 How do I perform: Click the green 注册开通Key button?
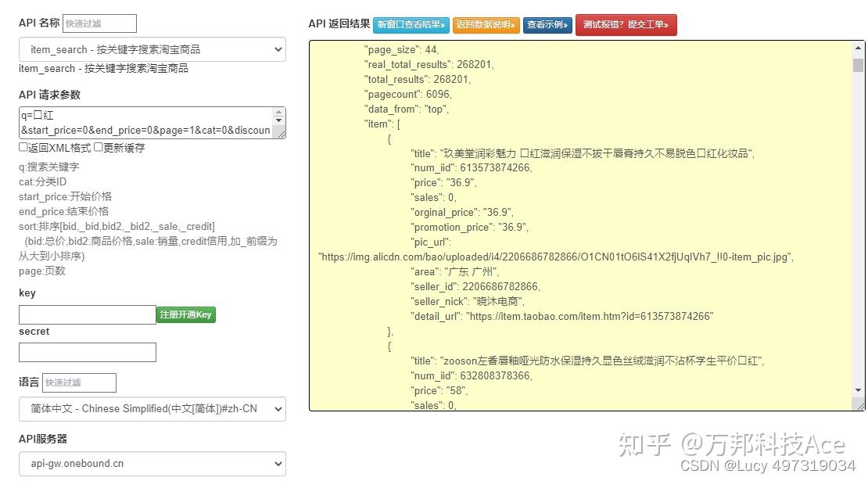[185, 314]
